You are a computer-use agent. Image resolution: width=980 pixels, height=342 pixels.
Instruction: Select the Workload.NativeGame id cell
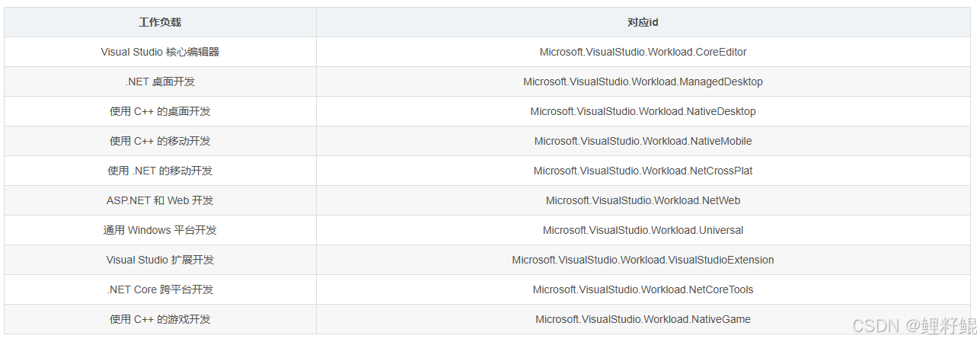(643, 319)
